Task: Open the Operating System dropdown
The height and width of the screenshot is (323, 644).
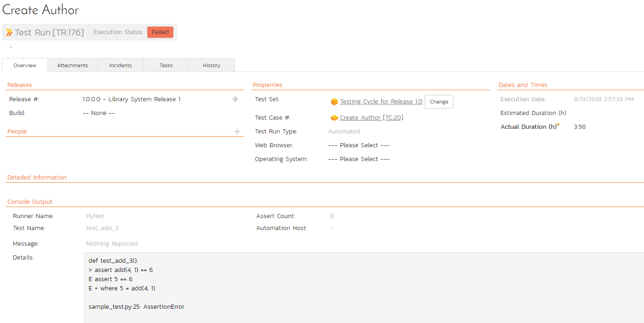Action: tap(359, 159)
